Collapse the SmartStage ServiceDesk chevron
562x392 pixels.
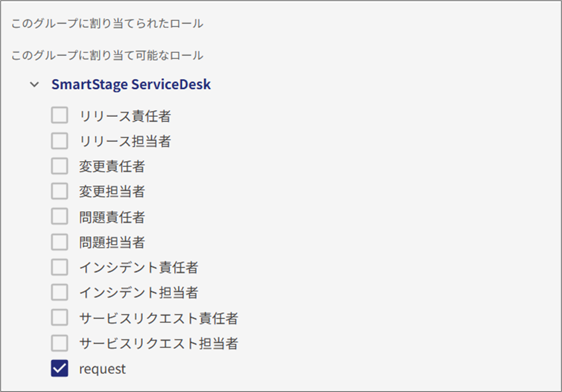click(34, 84)
